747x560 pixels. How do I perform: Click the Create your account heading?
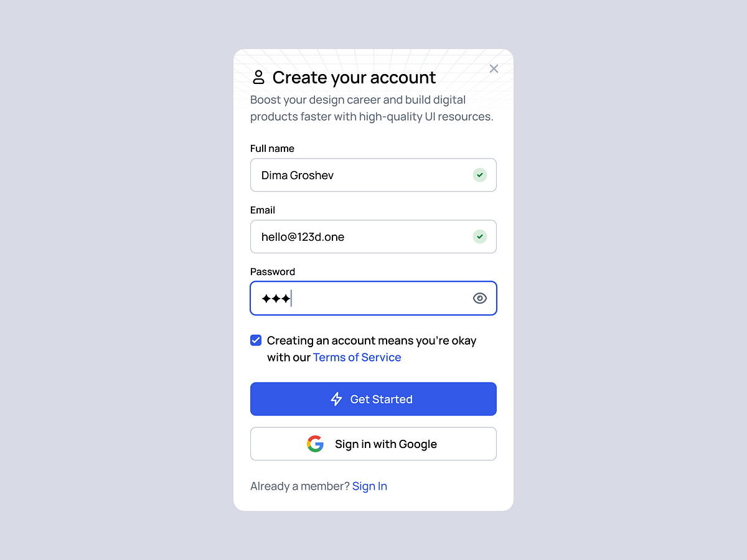(354, 78)
